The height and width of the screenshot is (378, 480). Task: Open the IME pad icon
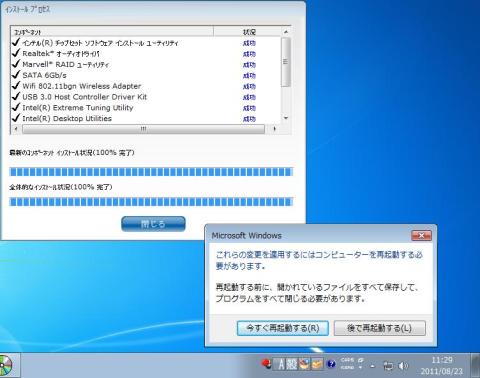pos(304,364)
